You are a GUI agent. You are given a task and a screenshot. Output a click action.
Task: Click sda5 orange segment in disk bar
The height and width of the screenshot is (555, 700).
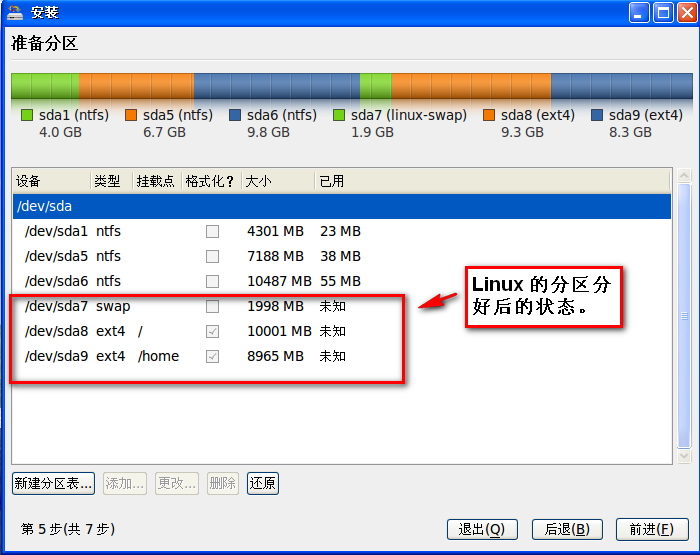pyautogui.click(x=137, y=86)
